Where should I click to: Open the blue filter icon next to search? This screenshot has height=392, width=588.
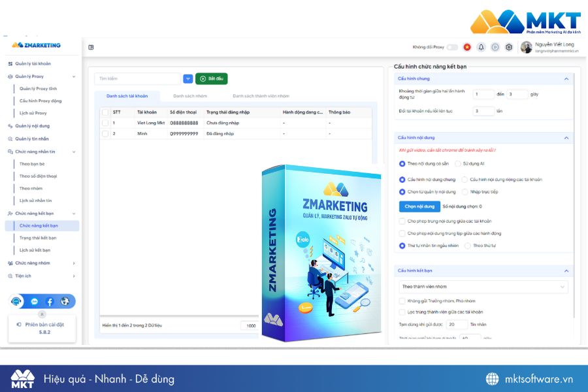pyautogui.click(x=188, y=79)
